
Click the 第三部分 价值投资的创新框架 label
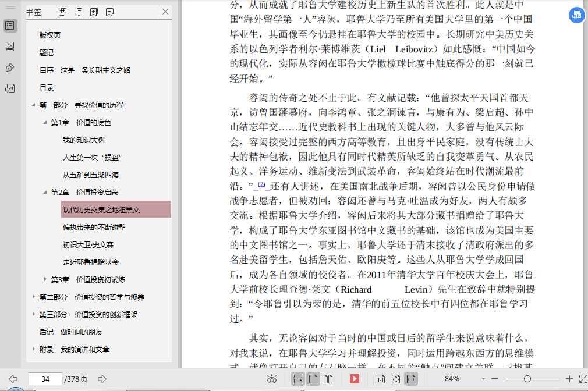pyautogui.click(x=88, y=315)
